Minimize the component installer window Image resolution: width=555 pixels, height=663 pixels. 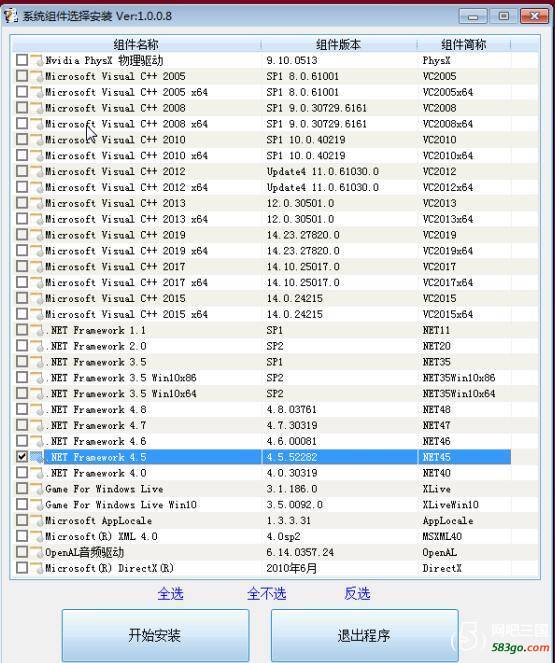473,16
